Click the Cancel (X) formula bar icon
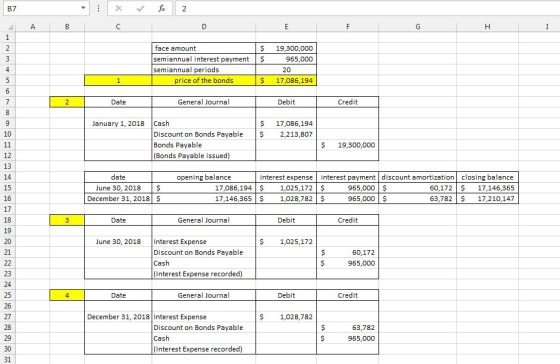This screenshot has height=364, width=560. pos(119,9)
